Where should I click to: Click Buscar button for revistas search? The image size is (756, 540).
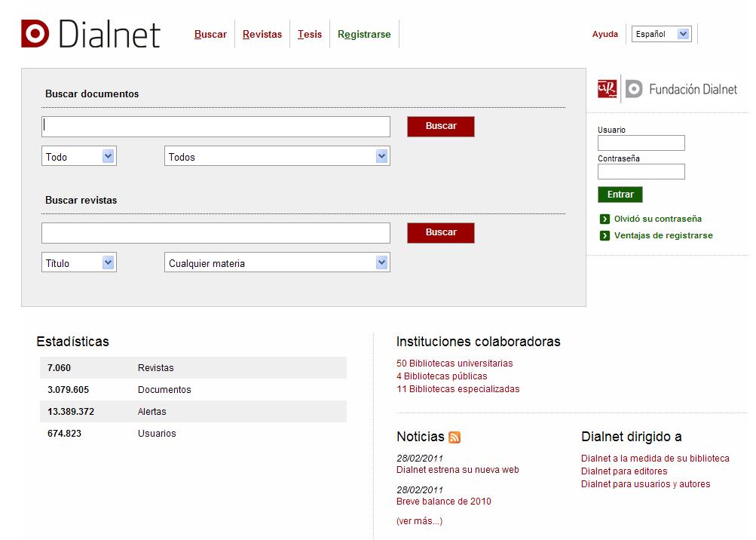click(x=441, y=232)
